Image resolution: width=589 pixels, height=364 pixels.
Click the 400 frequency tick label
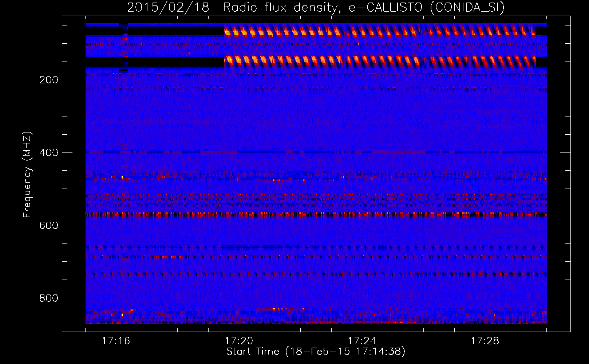(49, 153)
